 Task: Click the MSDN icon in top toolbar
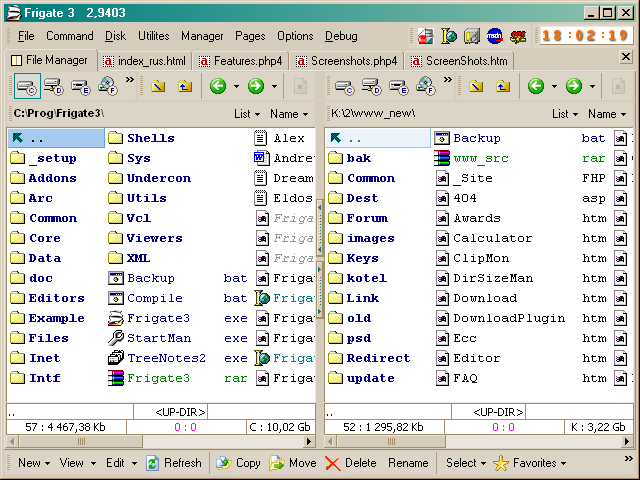click(x=495, y=36)
